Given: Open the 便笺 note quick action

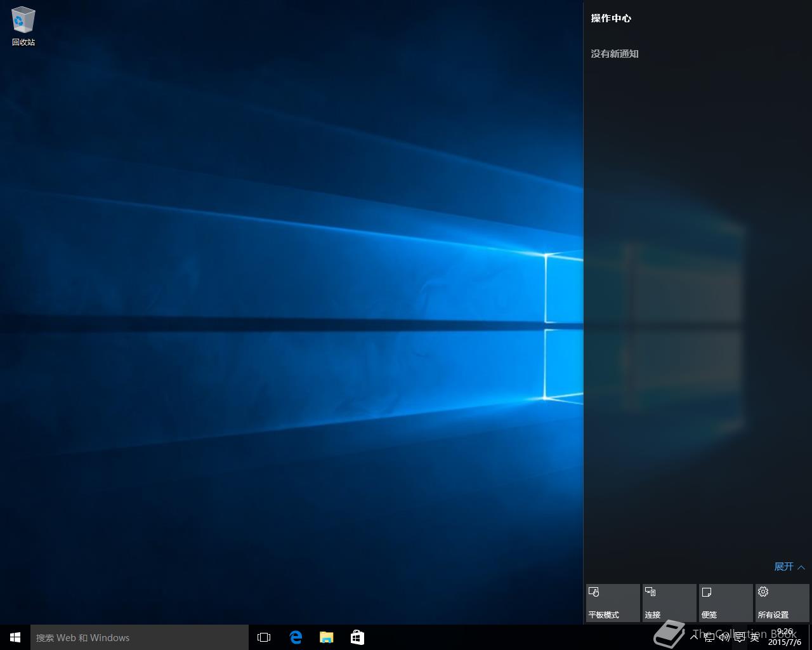Looking at the screenshot, I should point(726,603).
